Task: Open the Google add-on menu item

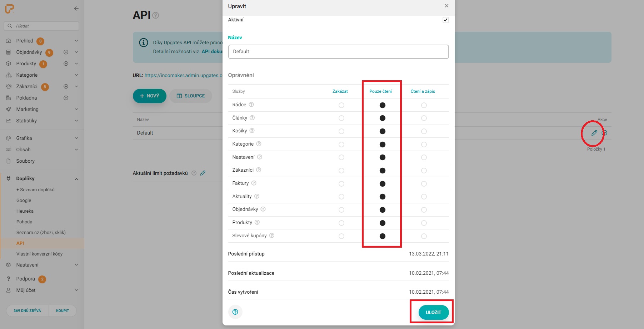Action: click(24, 201)
